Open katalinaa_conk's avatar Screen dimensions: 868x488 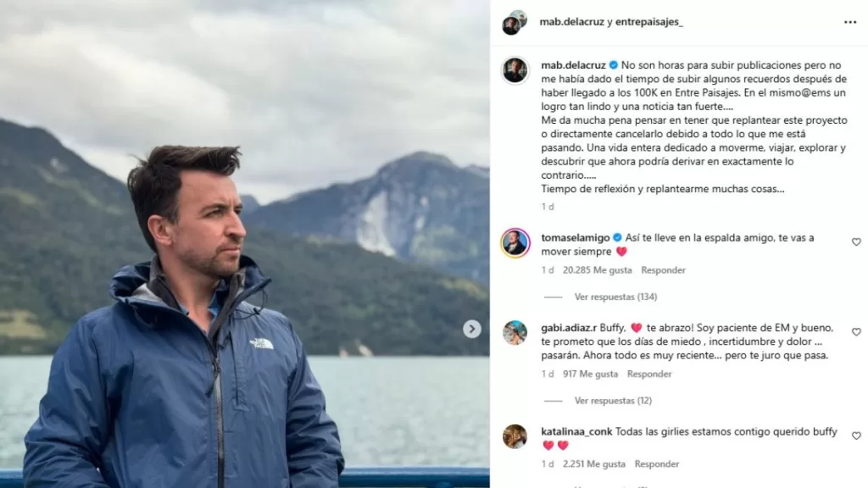[x=515, y=436]
